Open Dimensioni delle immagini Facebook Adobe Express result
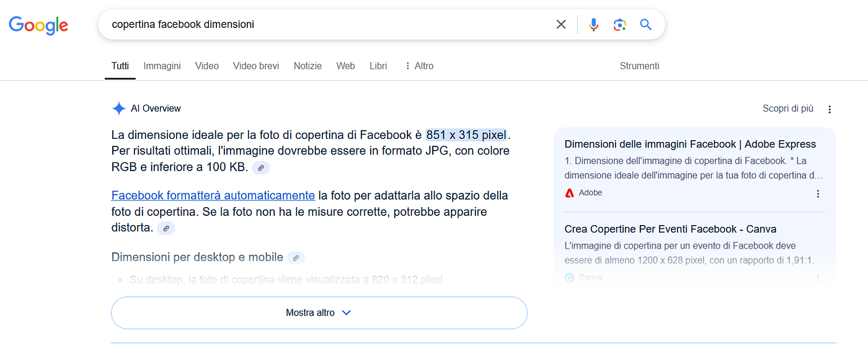The height and width of the screenshot is (346, 868). tap(690, 144)
